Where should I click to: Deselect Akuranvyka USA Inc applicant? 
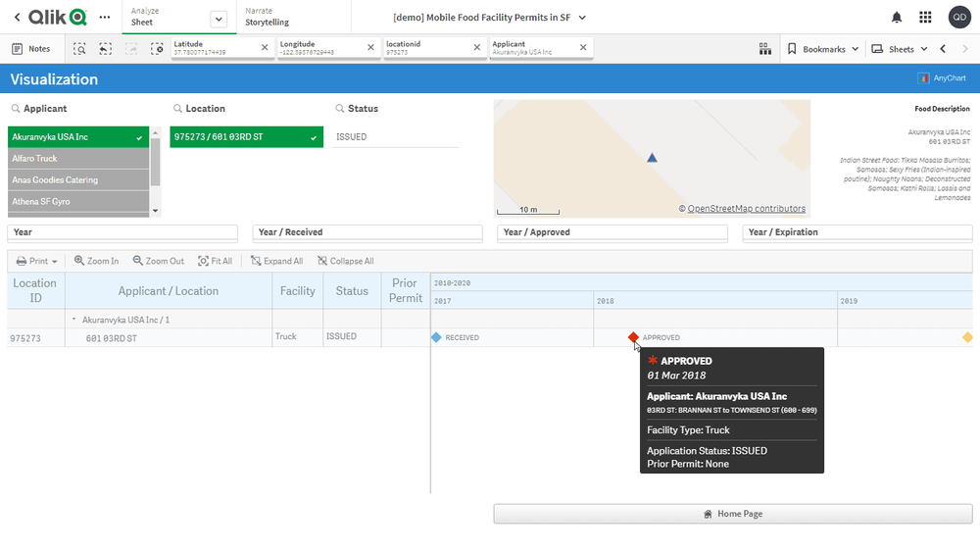point(78,137)
